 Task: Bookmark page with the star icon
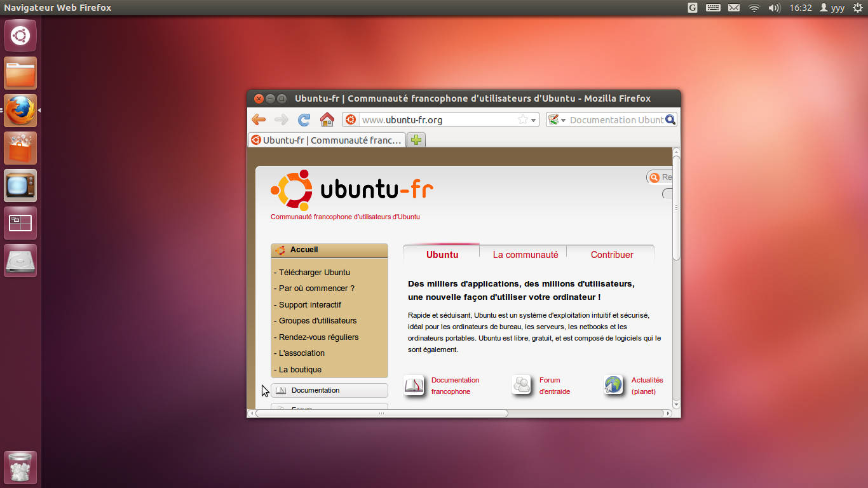pos(523,119)
